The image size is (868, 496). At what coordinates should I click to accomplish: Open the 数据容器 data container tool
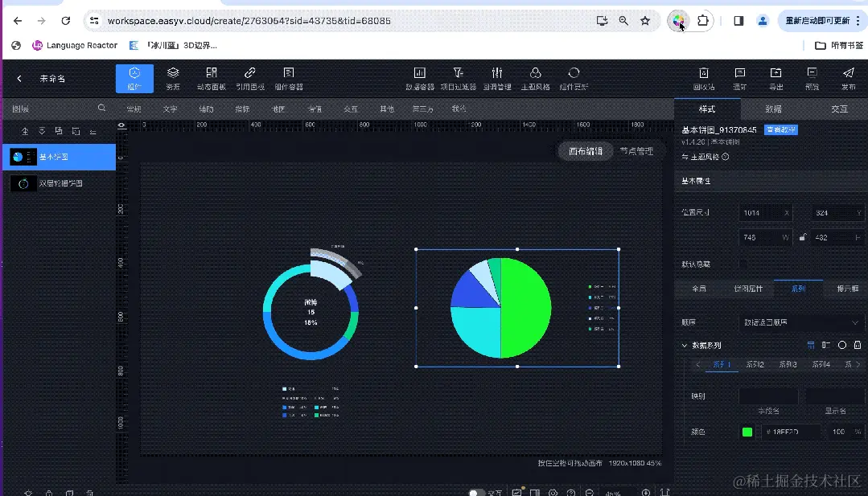tap(420, 79)
